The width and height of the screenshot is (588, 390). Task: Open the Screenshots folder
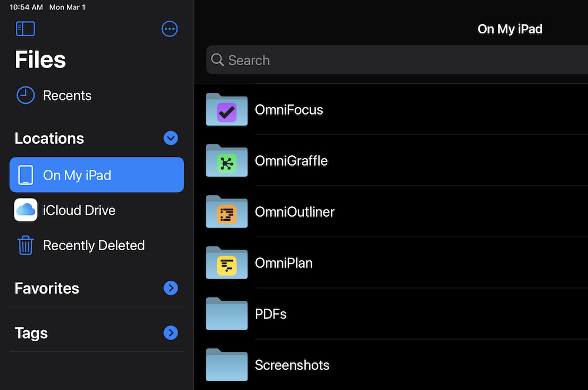(x=292, y=365)
